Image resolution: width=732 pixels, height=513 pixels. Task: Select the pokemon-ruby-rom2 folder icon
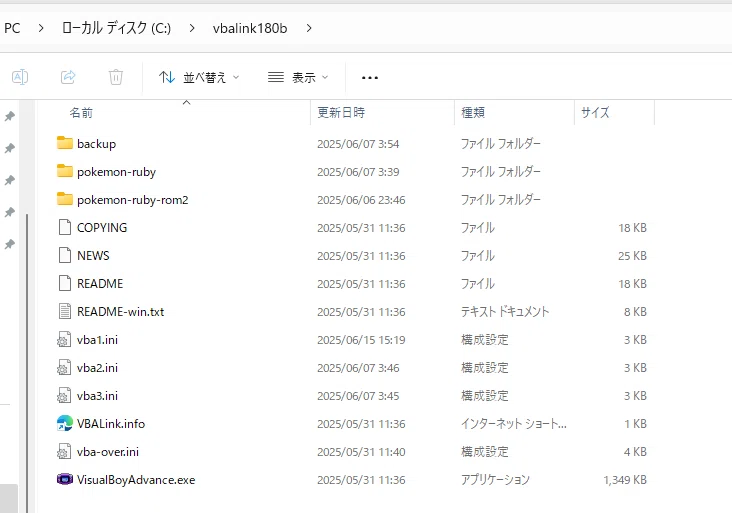64,199
